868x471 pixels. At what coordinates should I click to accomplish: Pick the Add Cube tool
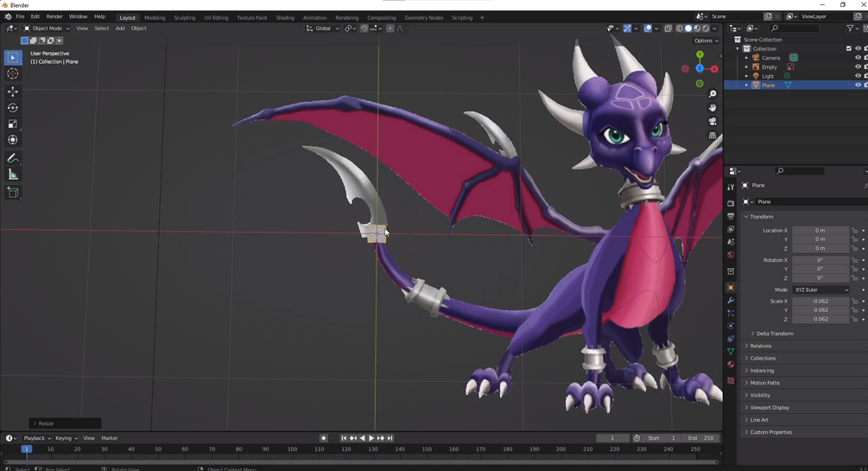pos(13,193)
